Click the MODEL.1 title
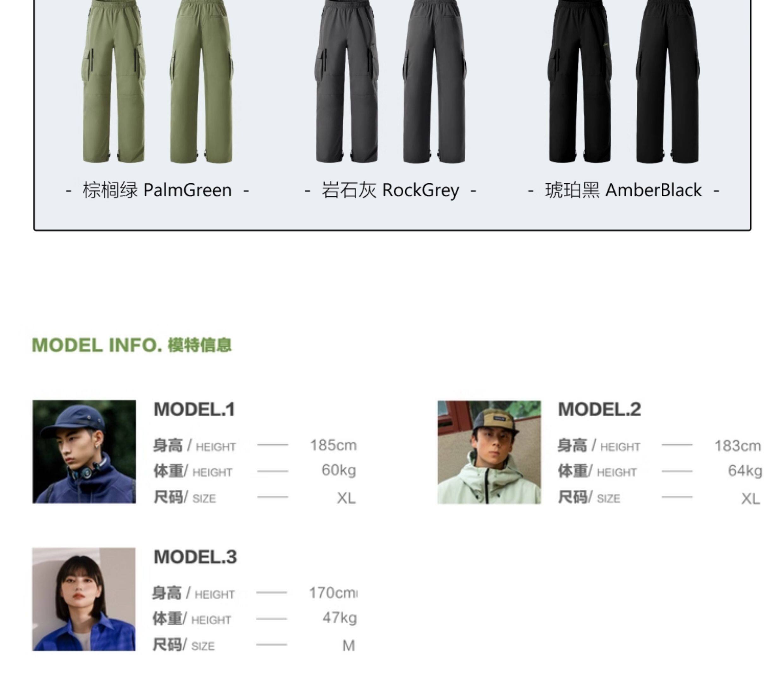784x698 pixels. [x=194, y=409]
